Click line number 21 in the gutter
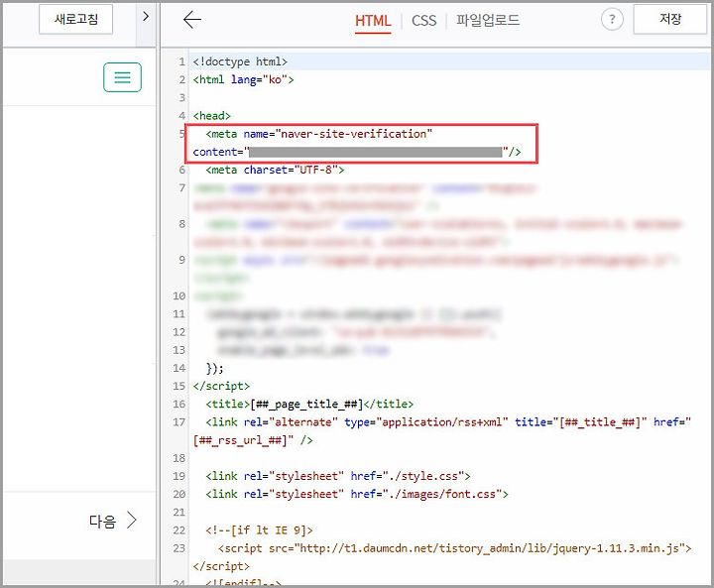The width and height of the screenshot is (714, 588). [178, 513]
